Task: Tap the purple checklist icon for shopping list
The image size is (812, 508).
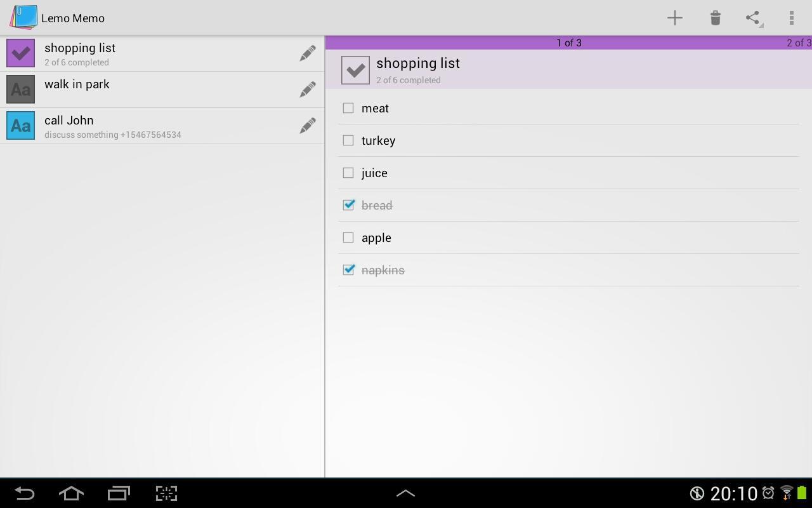Action: (20, 53)
